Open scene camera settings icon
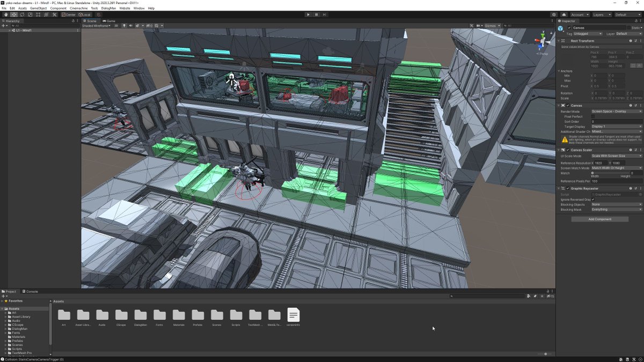644x362 pixels. point(479,26)
